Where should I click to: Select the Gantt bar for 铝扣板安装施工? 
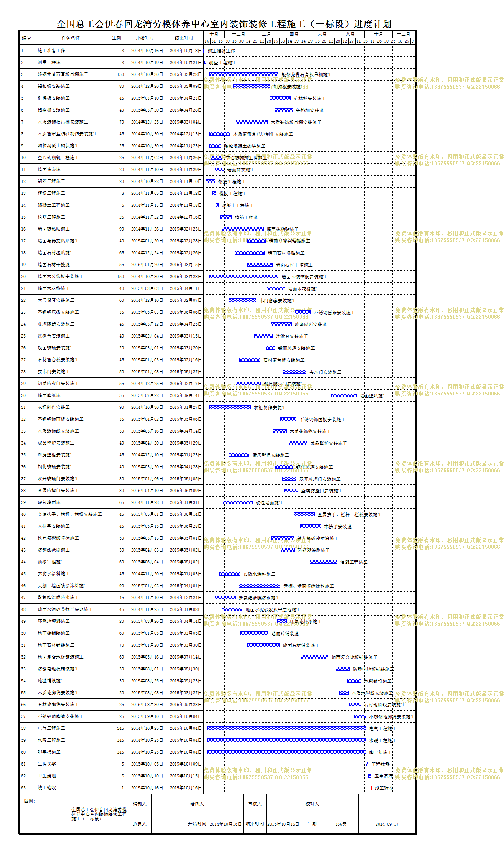[x=252, y=86]
